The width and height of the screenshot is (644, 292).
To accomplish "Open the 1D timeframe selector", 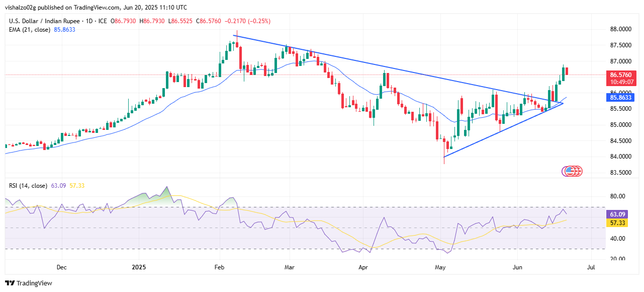I will [x=89, y=21].
